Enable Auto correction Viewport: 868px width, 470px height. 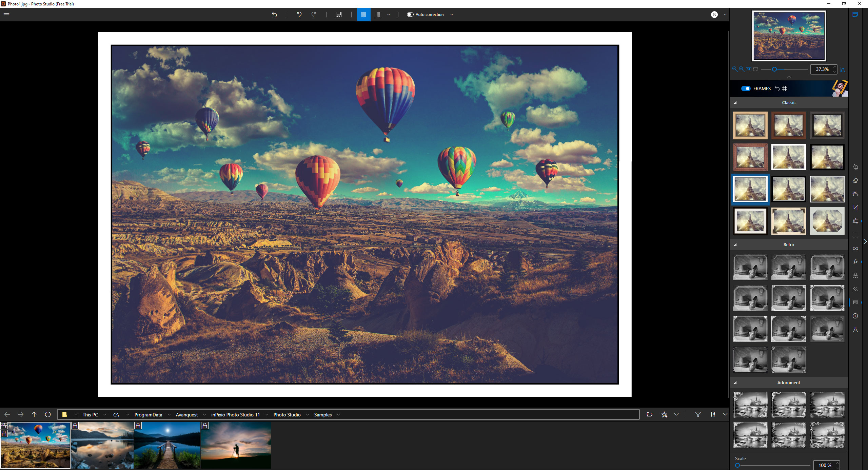pyautogui.click(x=410, y=14)
